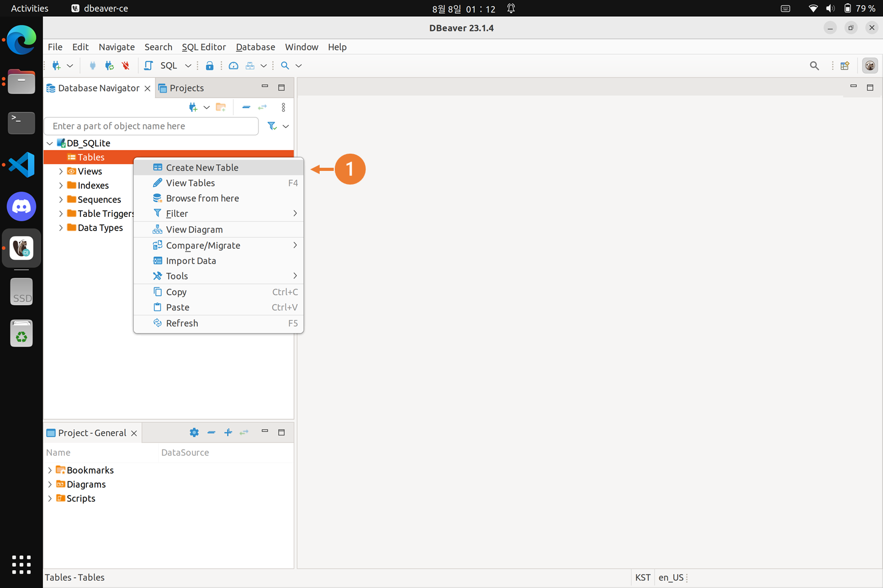Expand the search toolbar dropdown arrow
Image resolution: width=883 pixels, height=588 pixels.
click(x=299, y=66)
